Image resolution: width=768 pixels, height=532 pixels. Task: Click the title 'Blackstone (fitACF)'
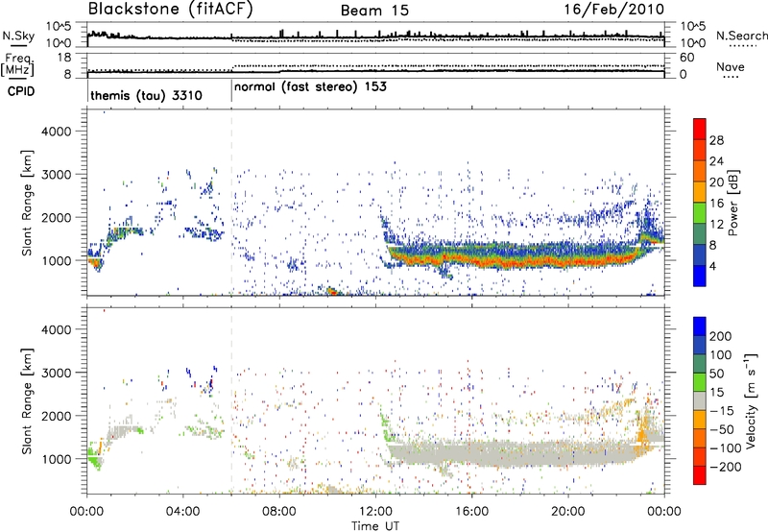click(170, 10)
